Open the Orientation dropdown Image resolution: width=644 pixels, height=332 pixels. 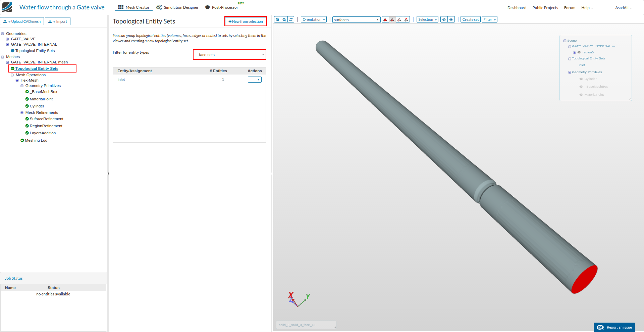point(314,19)
